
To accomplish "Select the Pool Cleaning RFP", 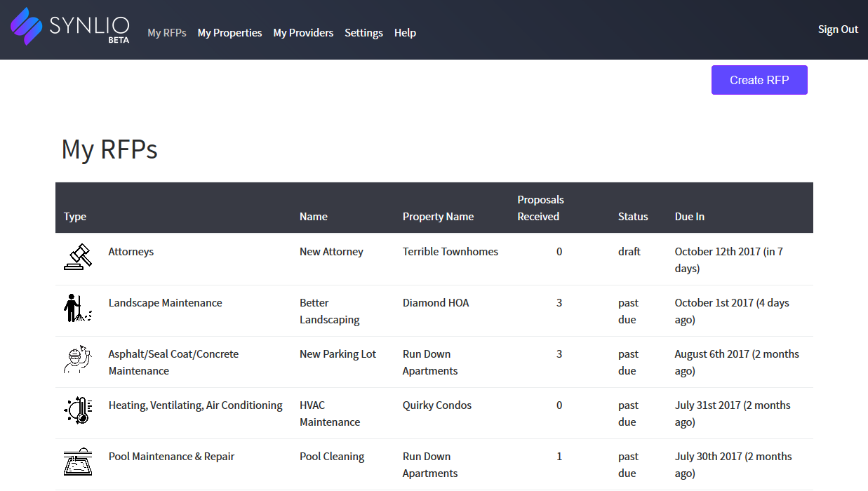I will [332, 457].
